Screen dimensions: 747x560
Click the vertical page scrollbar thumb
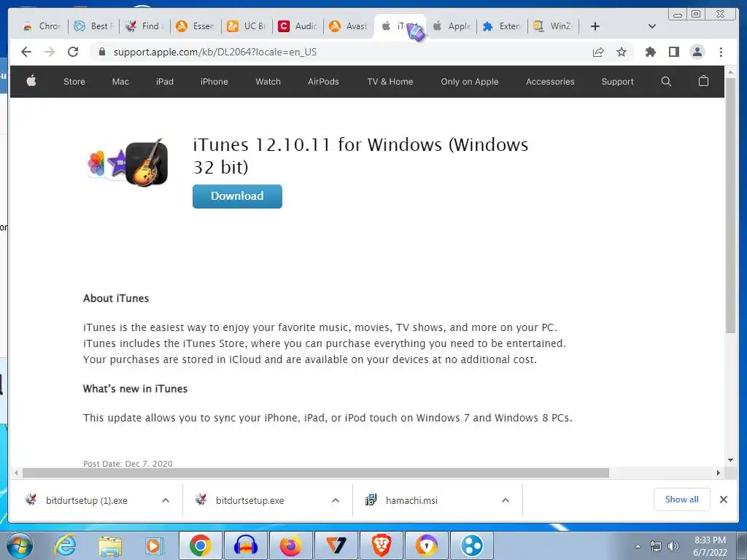click(x=730, y=205)
